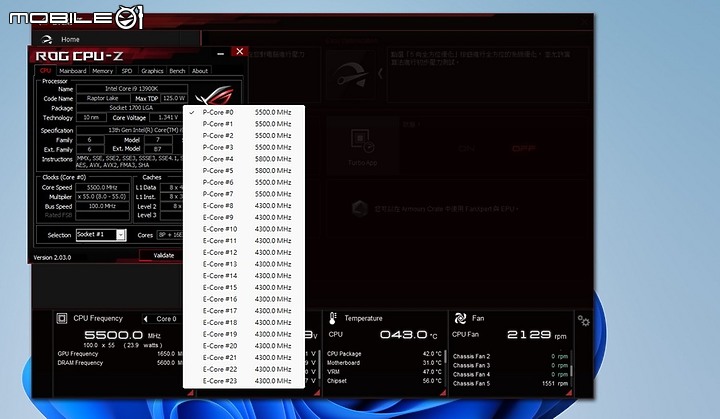Expand the Fan panel corner triangle

tap(569, 393)
